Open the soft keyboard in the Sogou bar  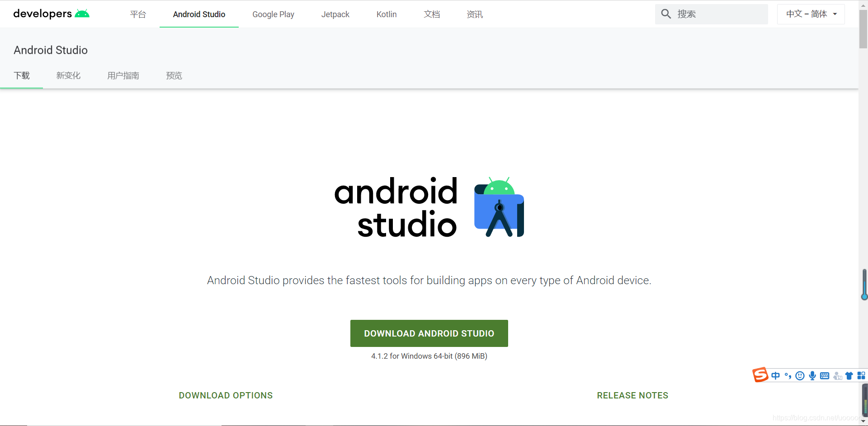pos(825,375)
